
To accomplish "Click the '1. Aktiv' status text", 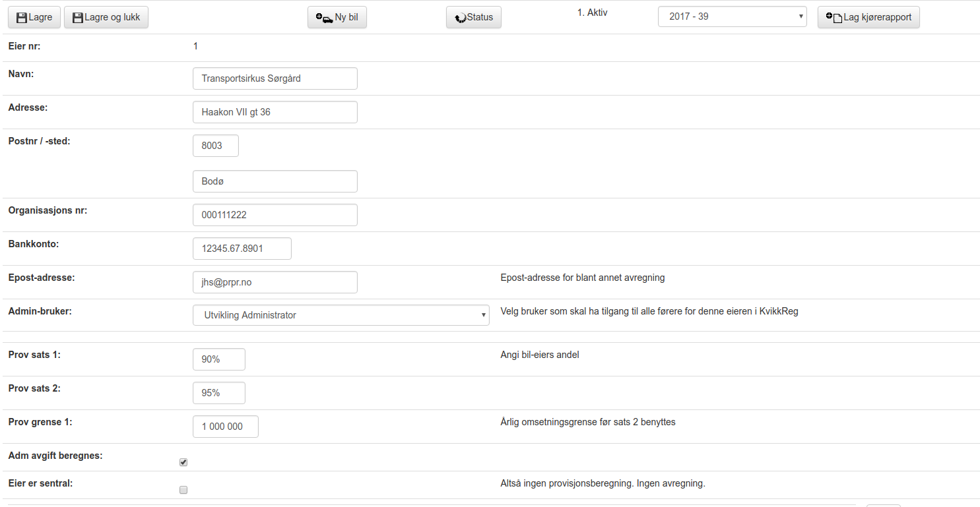I will coord(592,13).
